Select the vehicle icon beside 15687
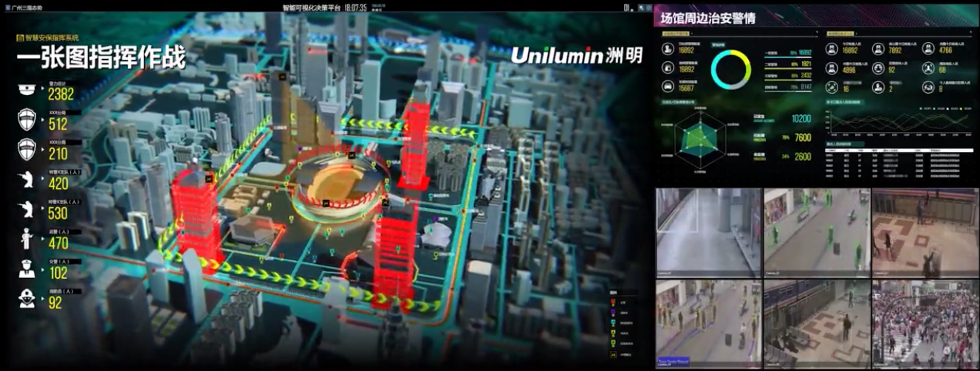Image resolution: width=980 pixels, height=371 pixels. [666, 86]
